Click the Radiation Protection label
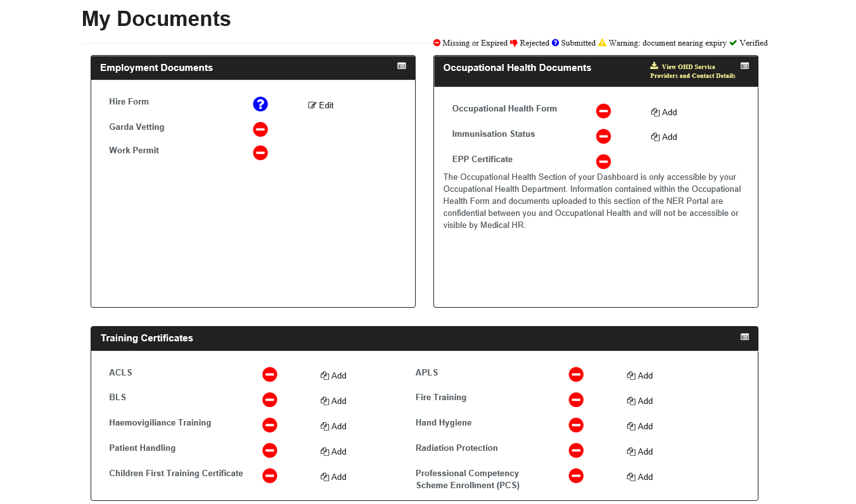The image size is (856, 504). (x=457, y=448)
